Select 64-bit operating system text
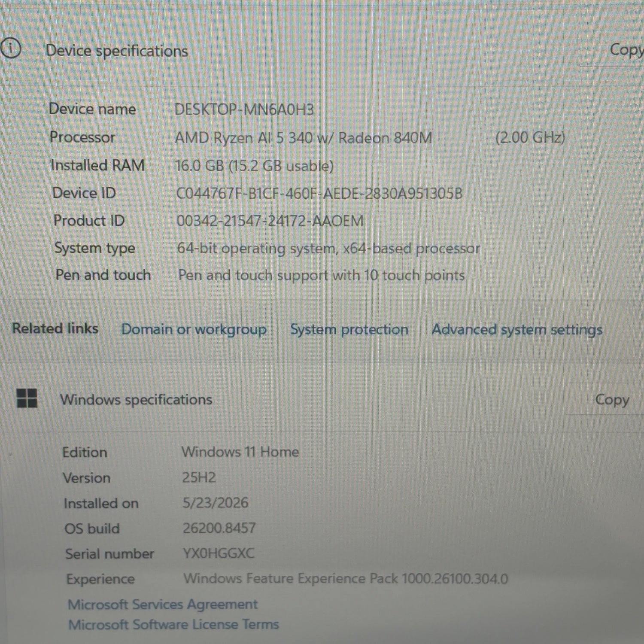This screenshot has width=644, height=644. pyautogui.click(x=328, y=248)
